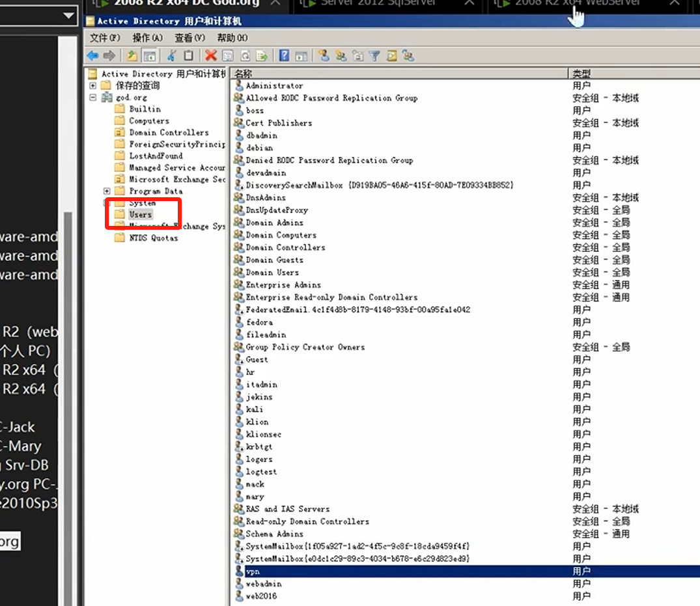The width and height of the screenshot is (700, 606).
Task: Click the Cert Publishers group icon
Action: [x=239, y=122]
